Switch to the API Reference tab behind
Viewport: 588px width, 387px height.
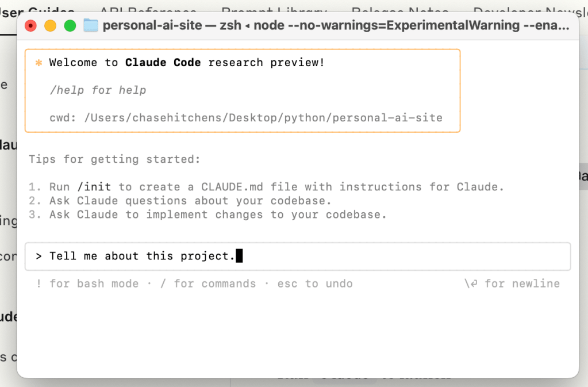(x=148, y=8)
